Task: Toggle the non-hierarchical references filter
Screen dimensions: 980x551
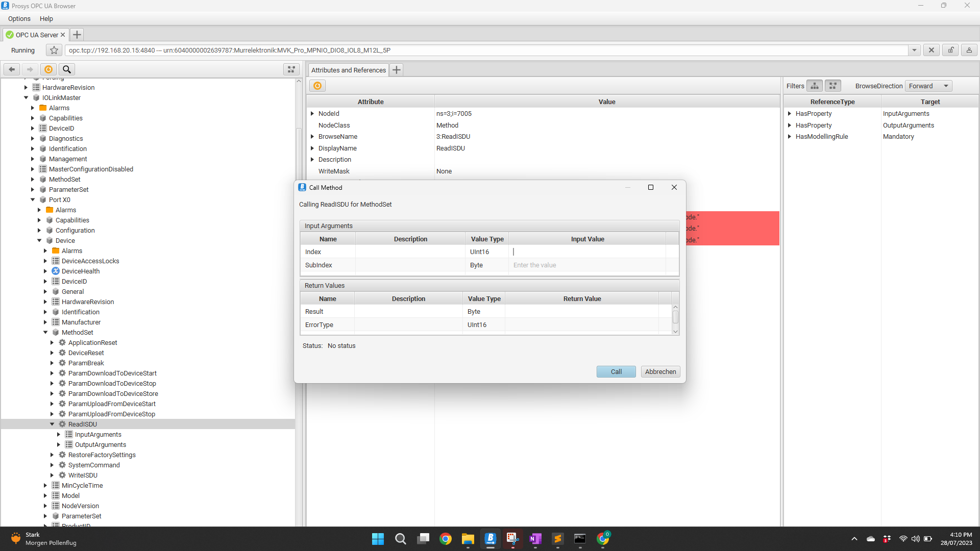Action: 833,86
